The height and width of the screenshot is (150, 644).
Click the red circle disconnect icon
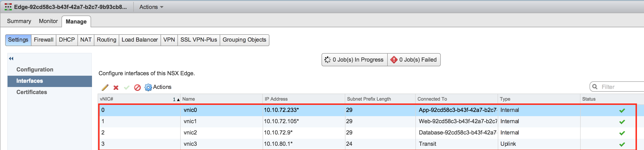pos(137,87)
